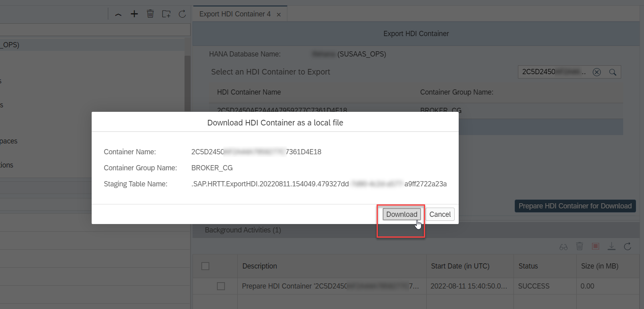The height and width of the screenshot is (309, 644).
Task: Check the Prepare HDI Container row checkbox
Action: [x=221, y=286]
